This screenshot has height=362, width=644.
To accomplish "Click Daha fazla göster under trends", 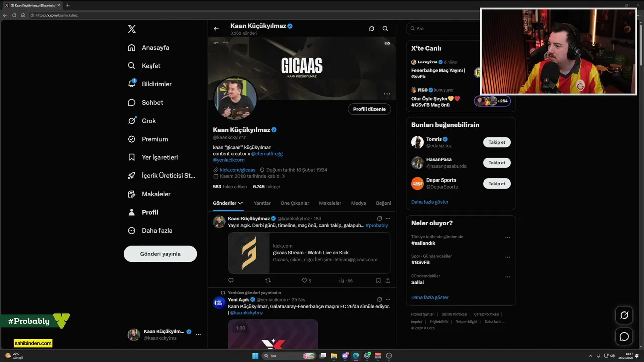I will click(x=430, y=297).
